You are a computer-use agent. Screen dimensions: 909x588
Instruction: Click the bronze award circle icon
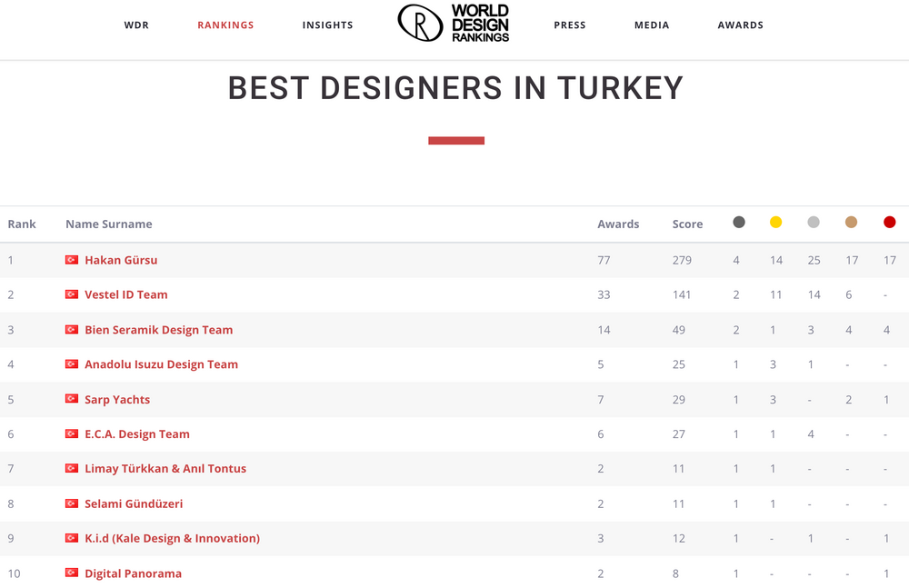(851, 223)
